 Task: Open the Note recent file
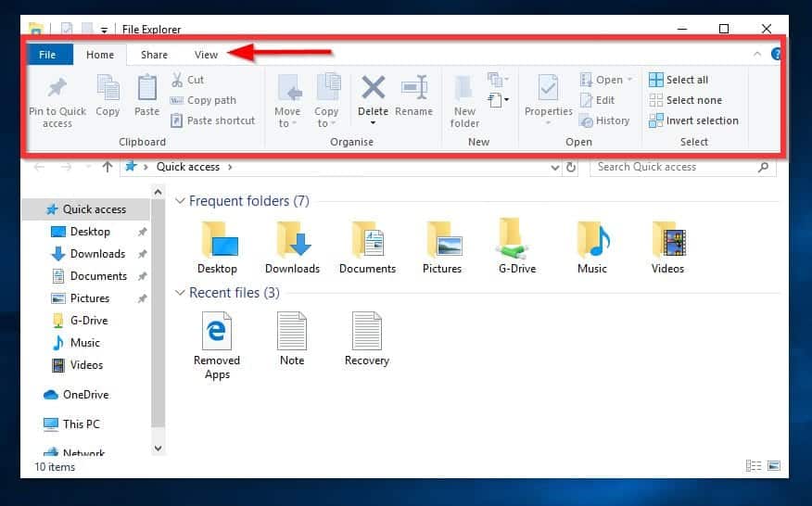point(292,338)
